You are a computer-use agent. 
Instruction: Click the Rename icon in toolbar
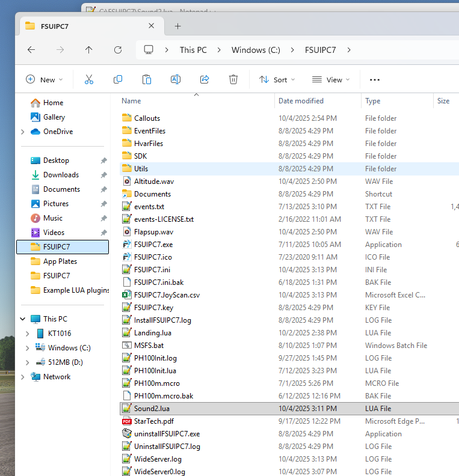(x=175, y=79)
